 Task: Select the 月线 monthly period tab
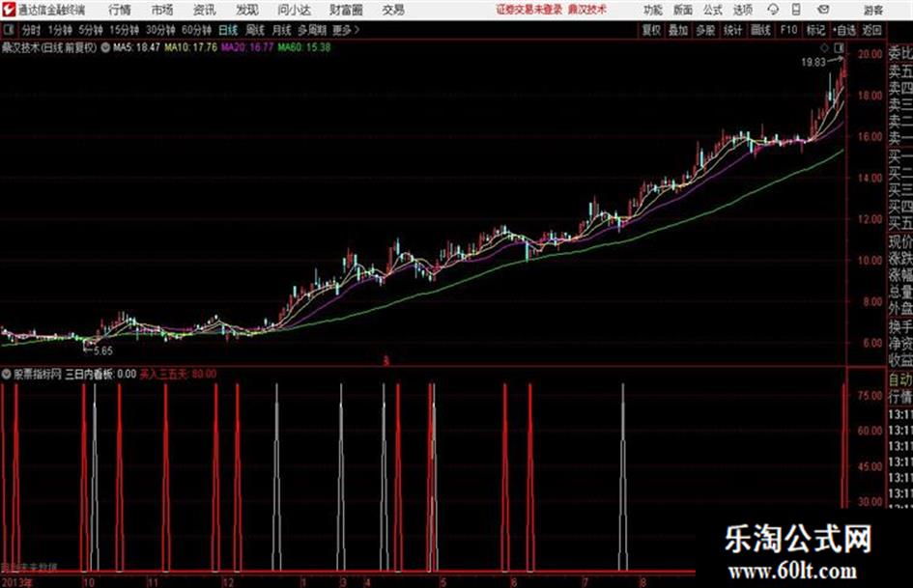point(282,30)
